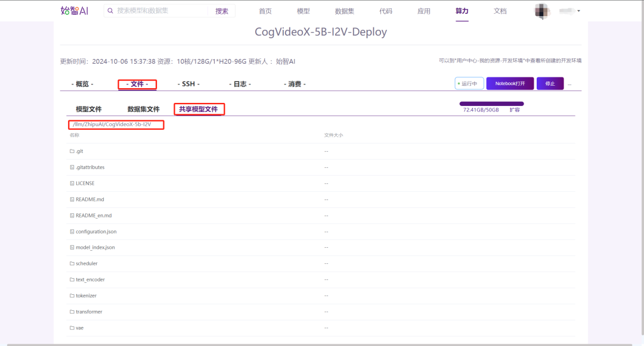Open the 应用 navigation item
This screenshot has width=644, height=346.
(x=424, y=11)
